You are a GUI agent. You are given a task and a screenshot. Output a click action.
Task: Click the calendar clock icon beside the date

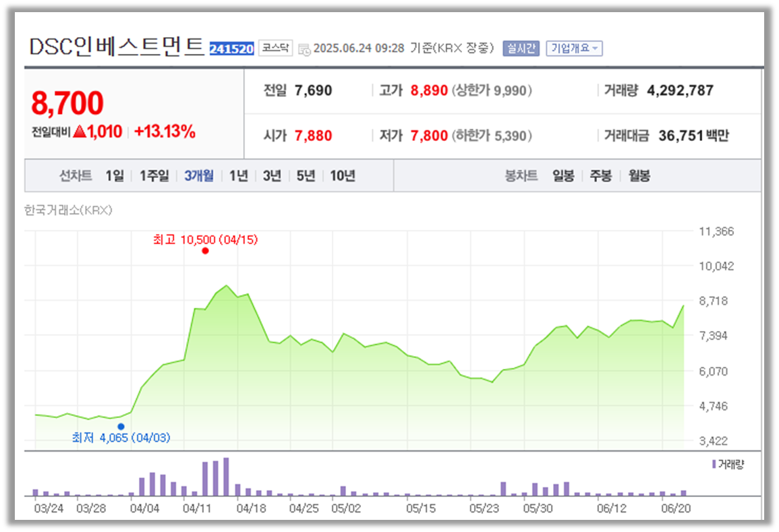[x=304, y=49]
